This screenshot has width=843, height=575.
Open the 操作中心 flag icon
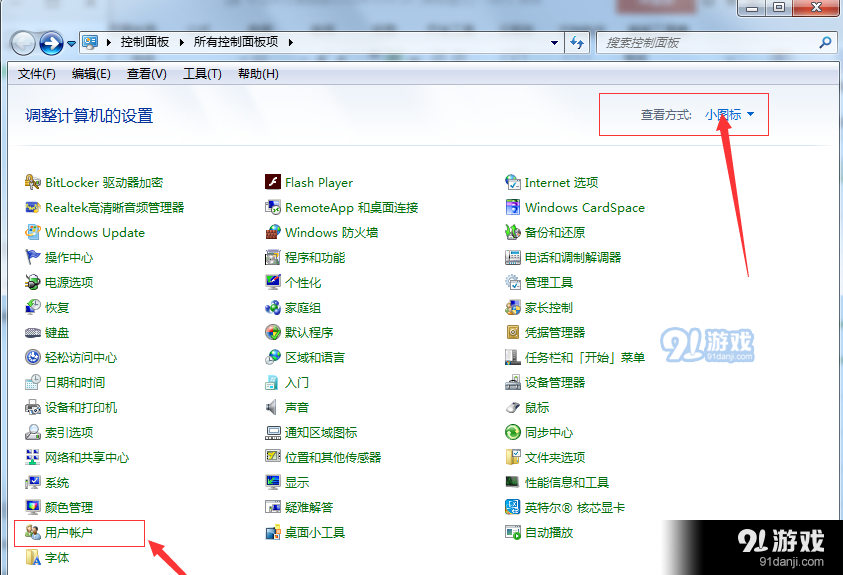click(x=33, y=257)
